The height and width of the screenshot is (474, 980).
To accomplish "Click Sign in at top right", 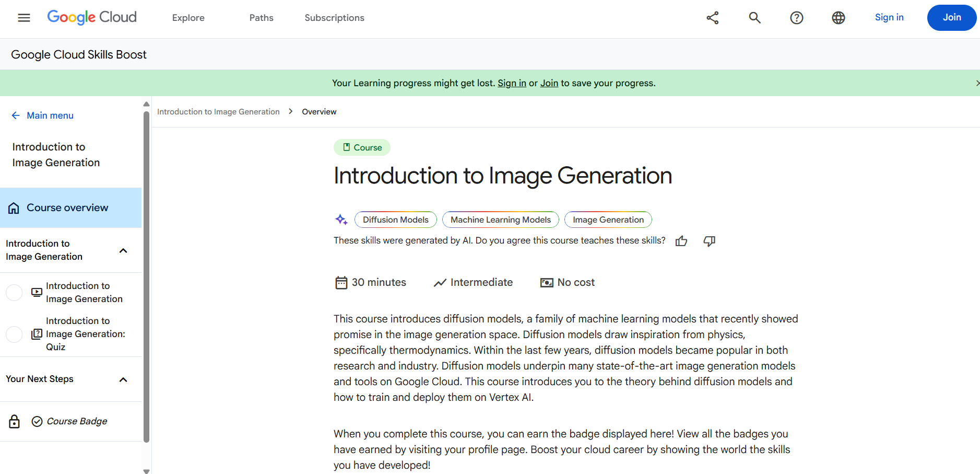I will pos(889,17).
